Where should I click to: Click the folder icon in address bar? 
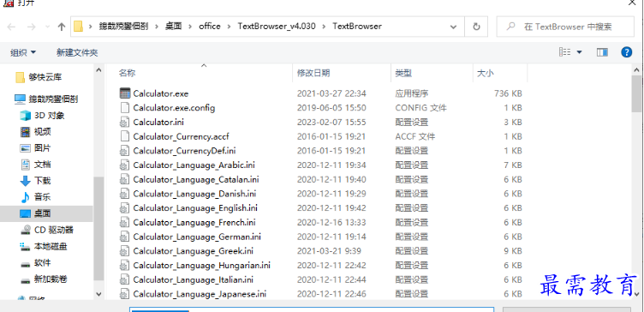[79, 27]
